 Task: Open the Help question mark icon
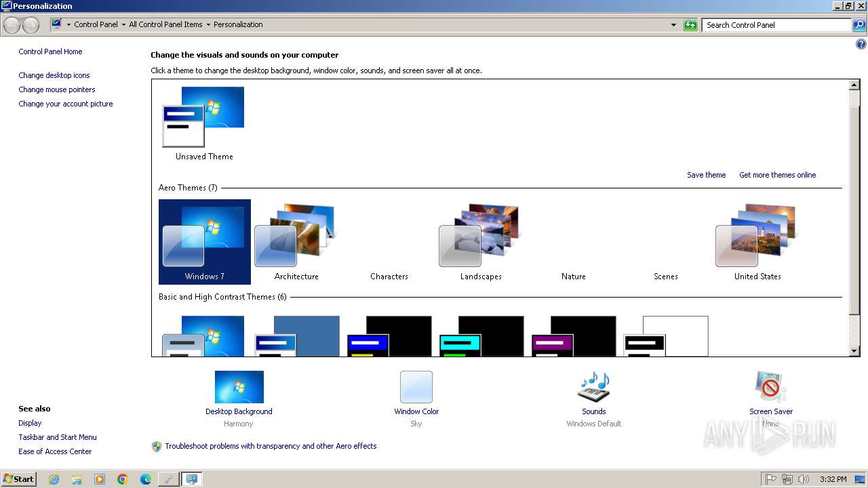pos(861,45)
